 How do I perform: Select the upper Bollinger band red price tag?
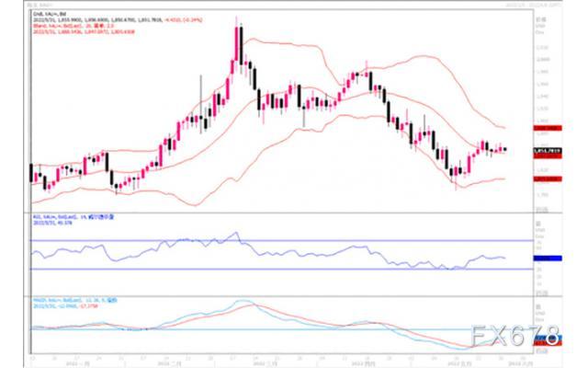548,128
